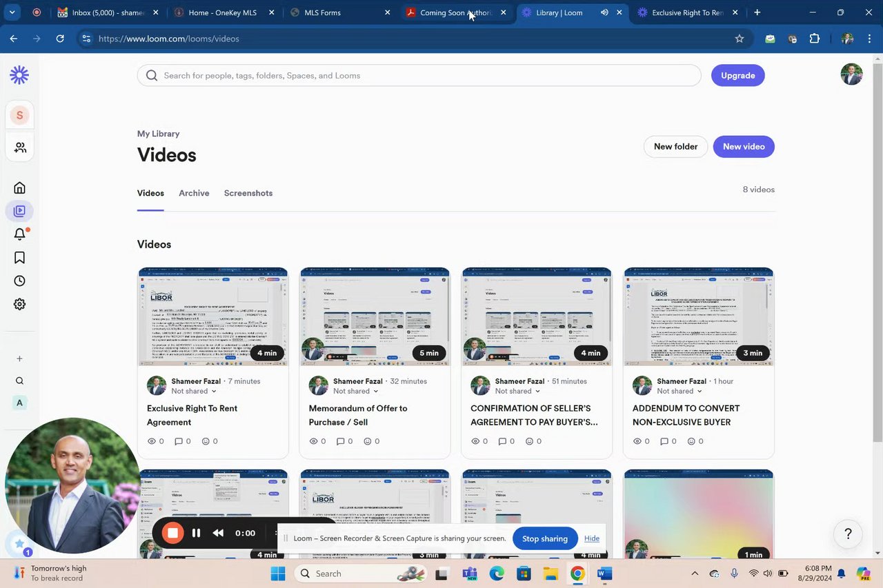Image resolution: width=883 pixels, height=588 pixels.
Task: Bookmark this page with the star icon
Action: click(x=740, y=39)
